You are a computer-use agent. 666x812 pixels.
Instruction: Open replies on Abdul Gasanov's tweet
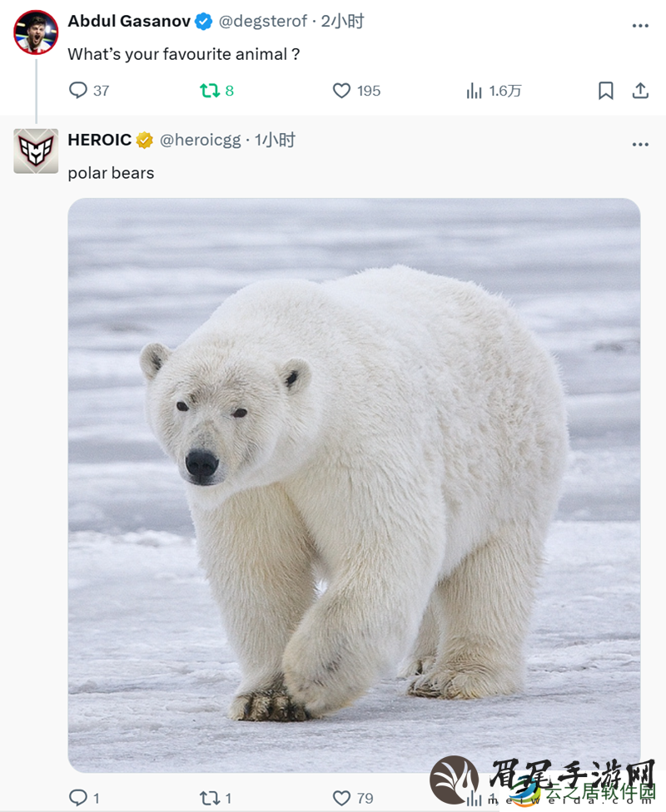coord(88,91)
